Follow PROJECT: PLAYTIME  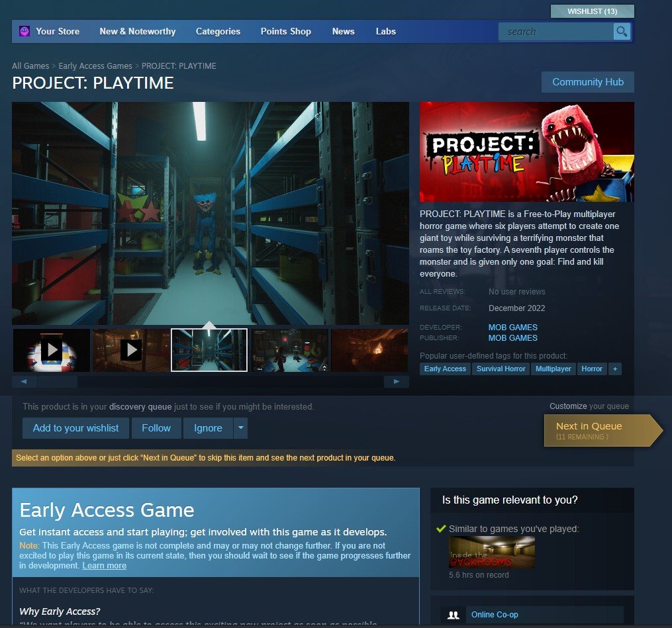coord(156,428)
